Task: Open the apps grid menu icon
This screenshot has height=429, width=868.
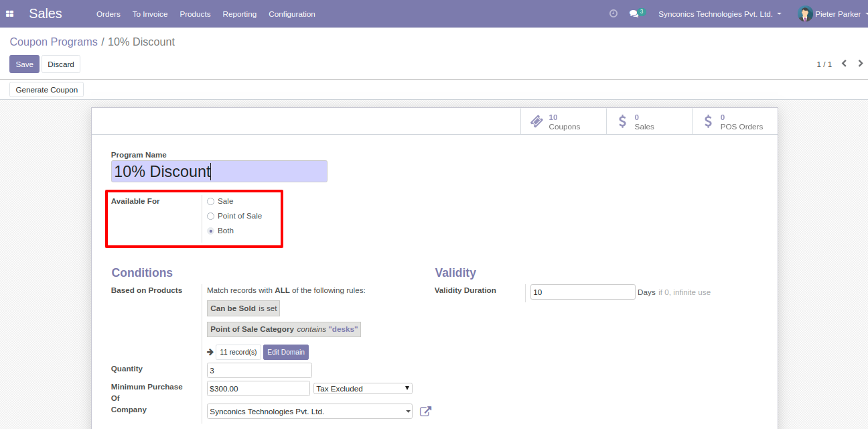Action: pyautogui.click(x=10, y=14)
